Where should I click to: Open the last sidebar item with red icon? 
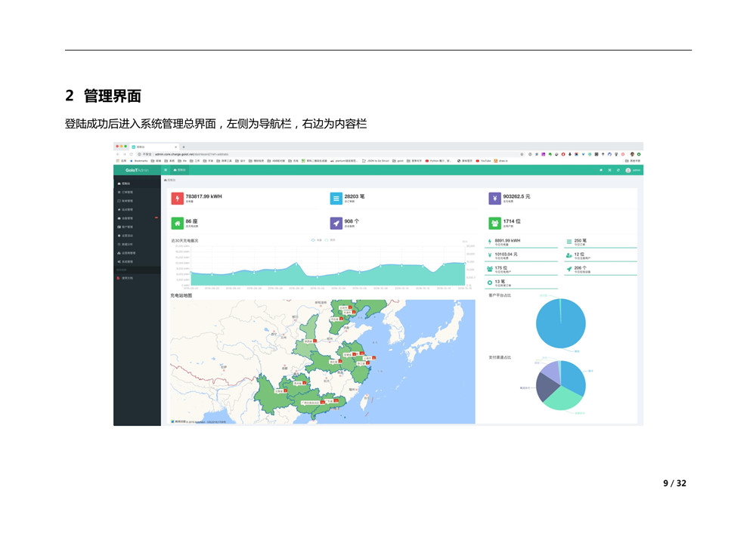click(x=126, y=279)
